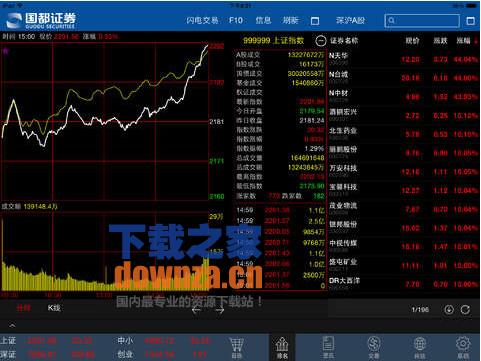Go to previous stock with left arrow

(196, 310)
